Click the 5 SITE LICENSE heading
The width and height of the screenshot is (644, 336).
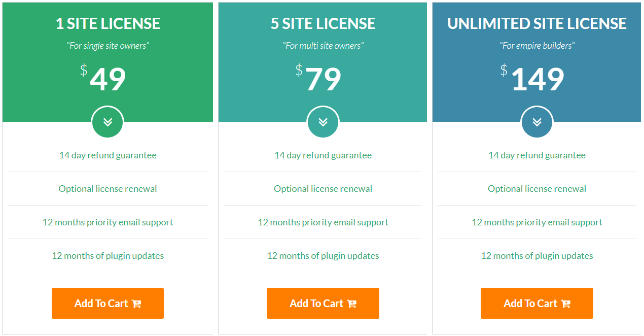pos(323,23)
